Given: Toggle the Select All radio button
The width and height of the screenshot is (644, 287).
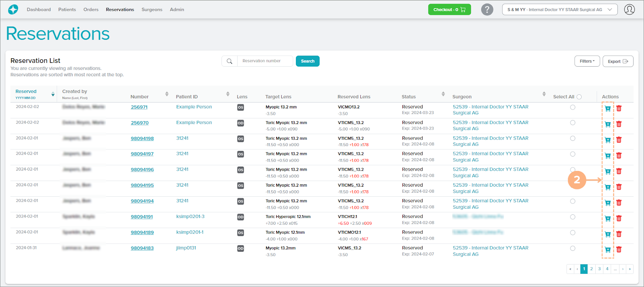Looking at the screenshot, I should pos(579,97).
